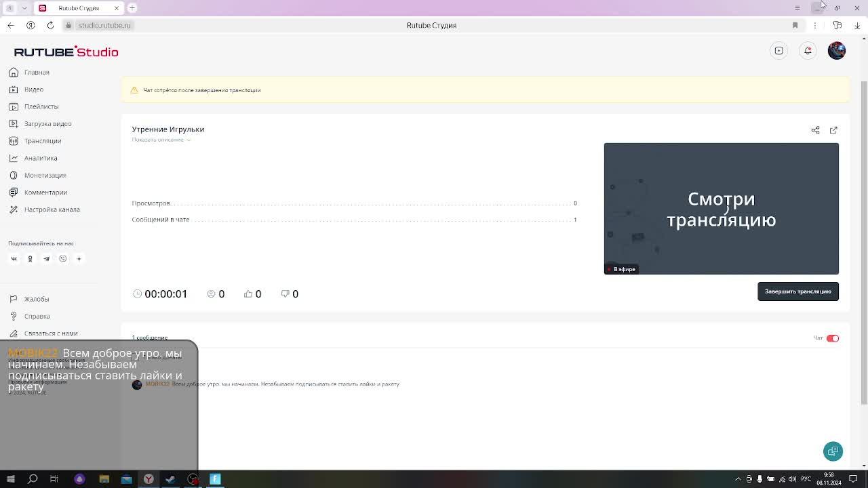Open the user profile avatar
Viewport: 868px width, 488px height.
pyautogui.click(x=836, y=51)
